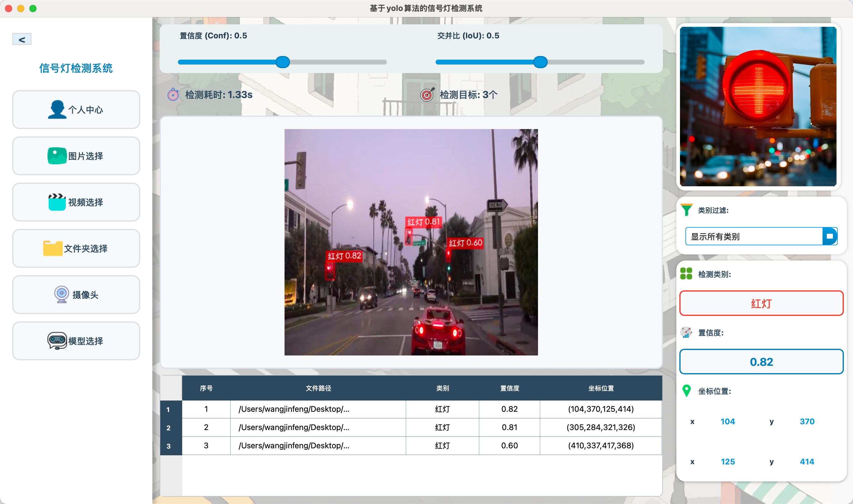Click the green picture icon for 图片选择
The image size is (853, 504).
point(57,156)
